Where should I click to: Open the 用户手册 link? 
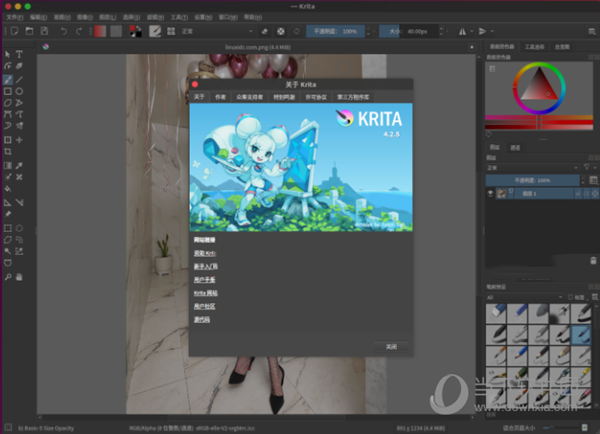click(204, 280)
